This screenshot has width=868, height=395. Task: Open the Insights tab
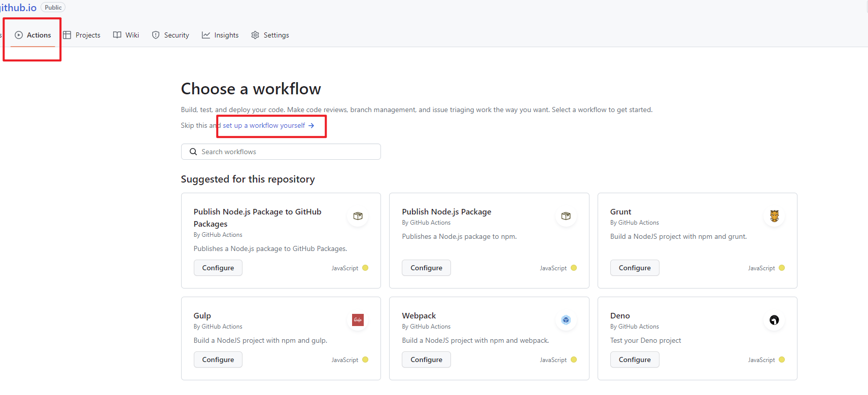(x=220, y=35)
